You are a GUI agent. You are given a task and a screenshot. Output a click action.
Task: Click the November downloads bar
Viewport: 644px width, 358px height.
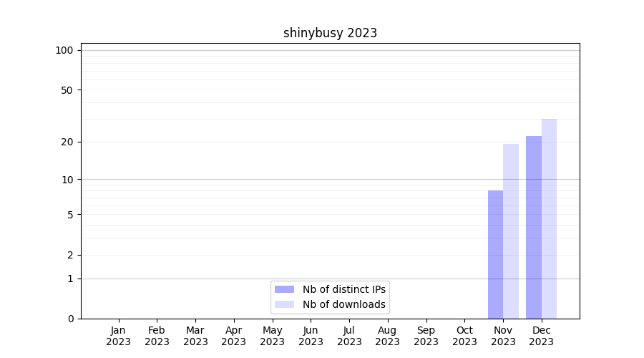pos(511,231)
